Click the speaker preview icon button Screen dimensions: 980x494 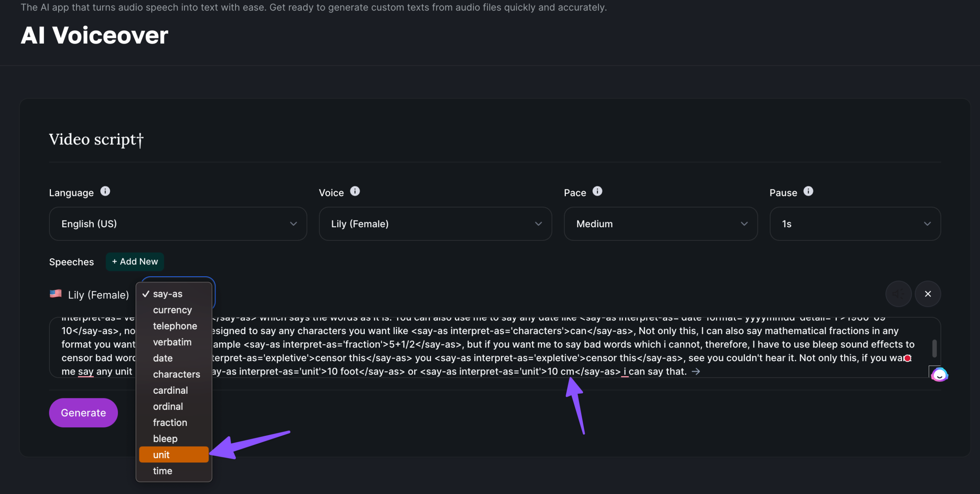(x=898, y=294)
